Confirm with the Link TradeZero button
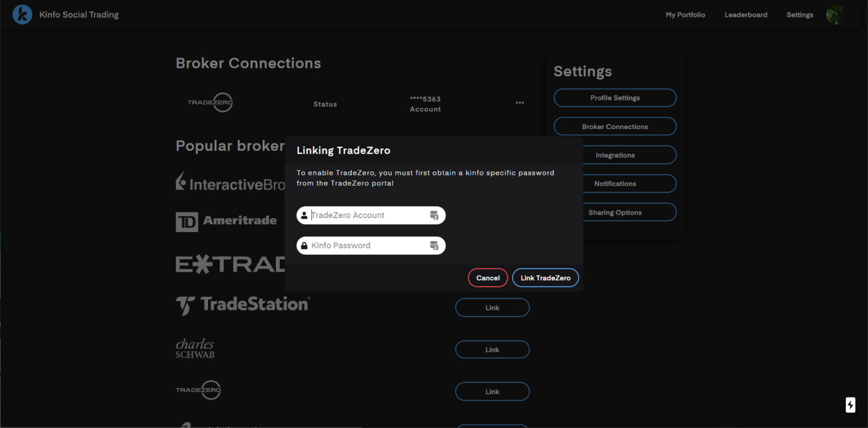 [545, 277]
